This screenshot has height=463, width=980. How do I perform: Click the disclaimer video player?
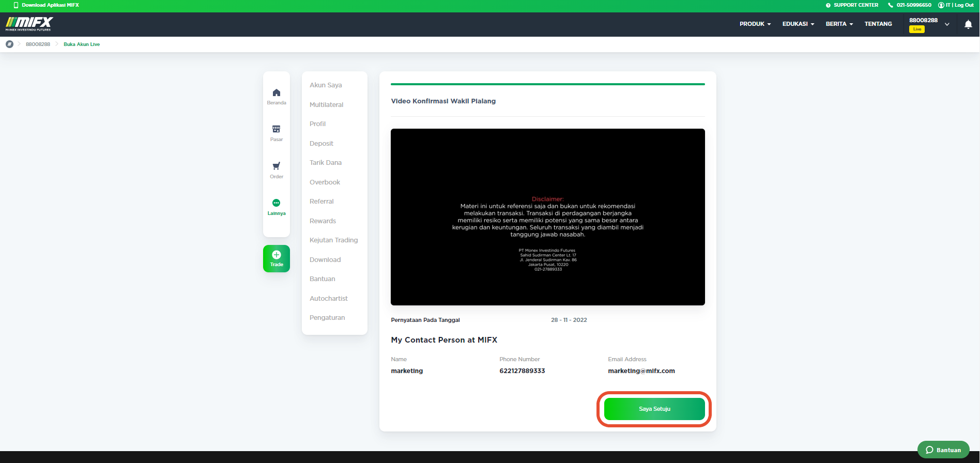[x=548, y=217]
